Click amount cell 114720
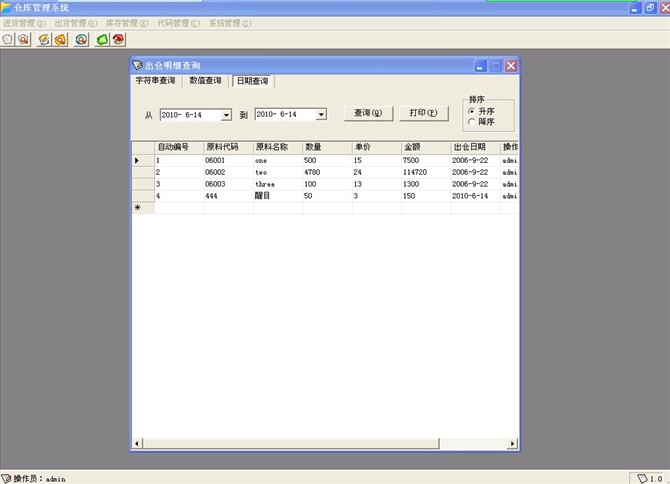The height and width of the screenshot is (484, 670). 426,173
